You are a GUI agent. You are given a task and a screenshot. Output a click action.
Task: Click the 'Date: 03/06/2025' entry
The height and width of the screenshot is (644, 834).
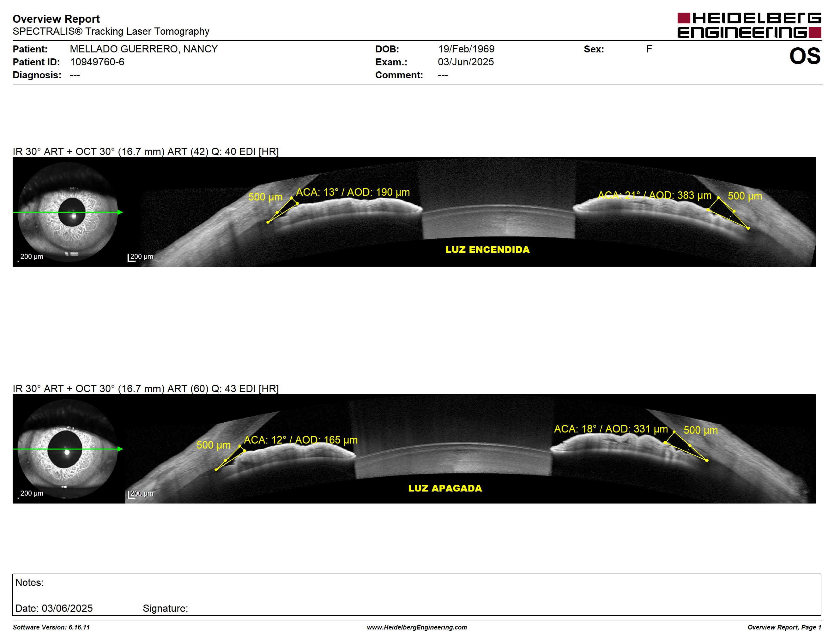pos(54,608)
